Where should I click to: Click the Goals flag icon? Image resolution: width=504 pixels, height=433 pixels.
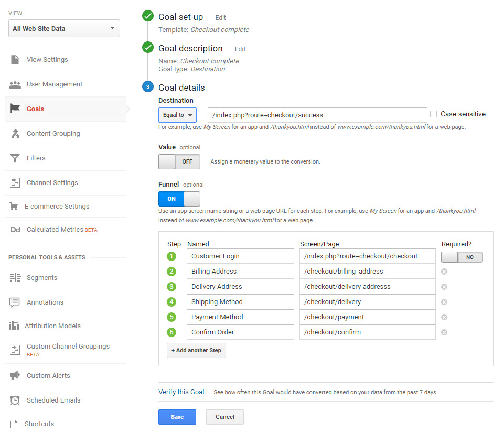15,109
